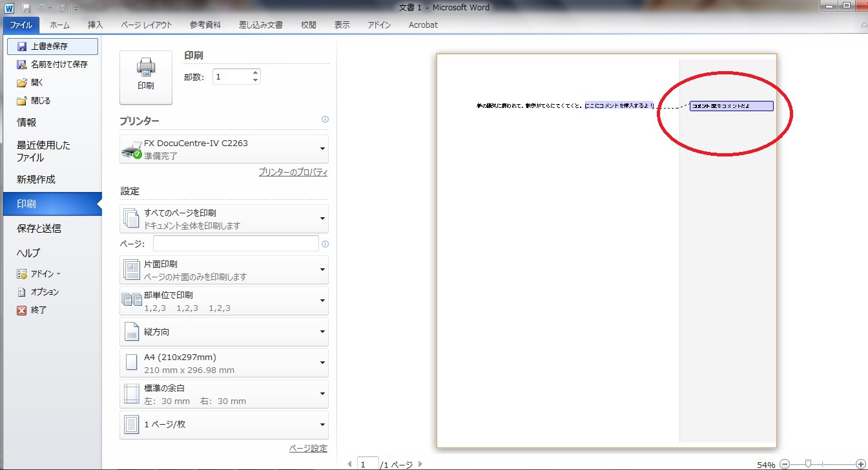Viewport: 868px width, 470px height.
Task: Click 上書き保存 save in backstage menu
Action: (x=52, y=47)
